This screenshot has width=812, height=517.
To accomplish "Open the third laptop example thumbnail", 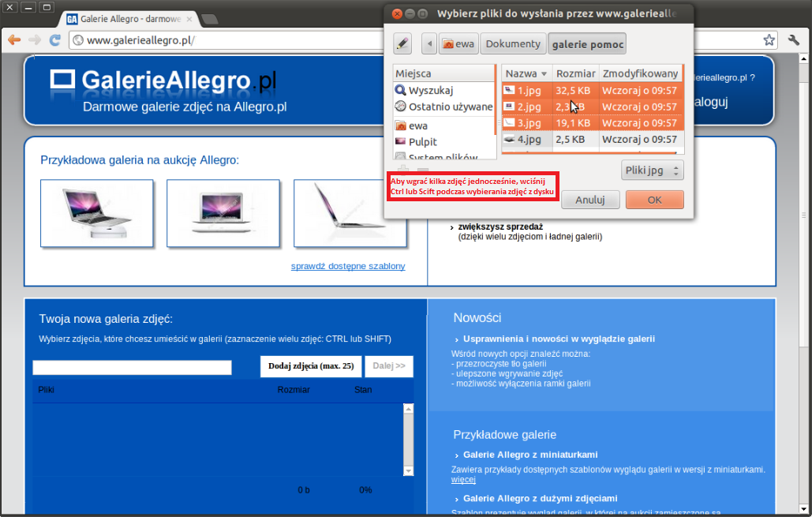I will coord(350,213).
